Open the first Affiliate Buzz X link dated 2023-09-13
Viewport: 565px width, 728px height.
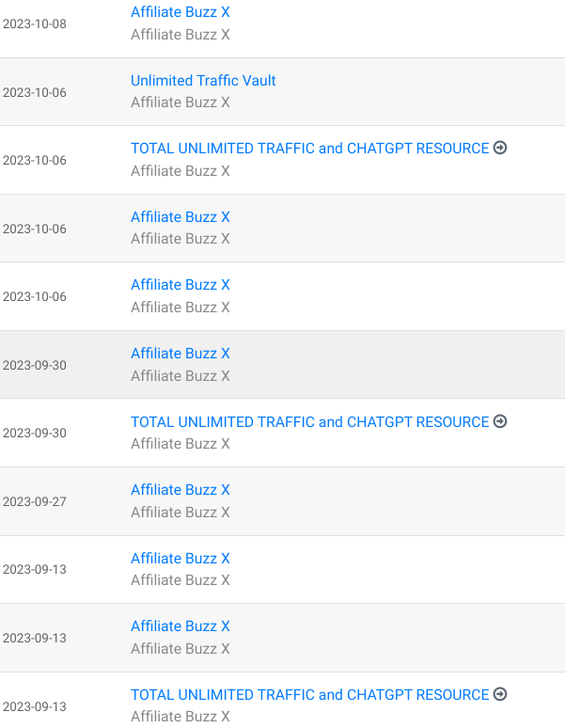click(180, 559)
